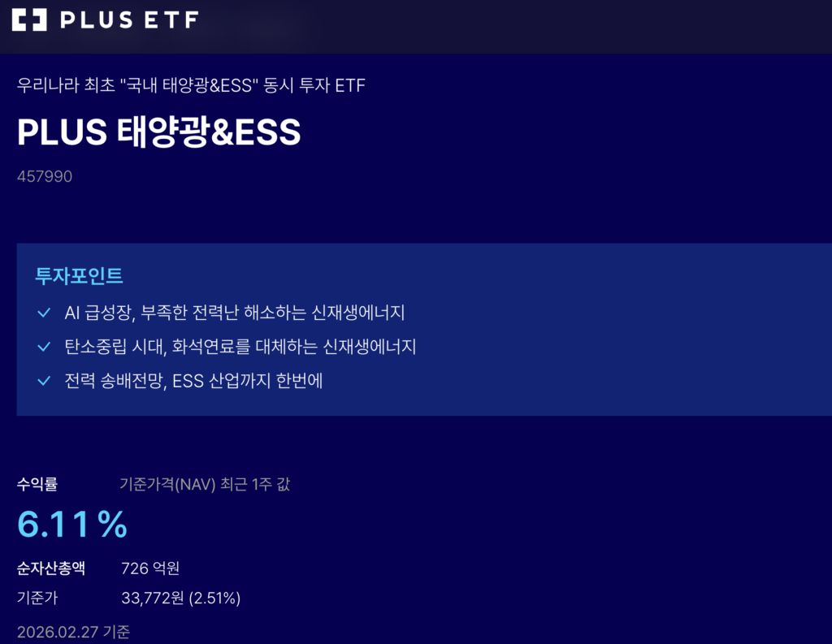The image size is (832, 644).
Task: Select the ticker code 457990
Action: [x=45, y=176]
